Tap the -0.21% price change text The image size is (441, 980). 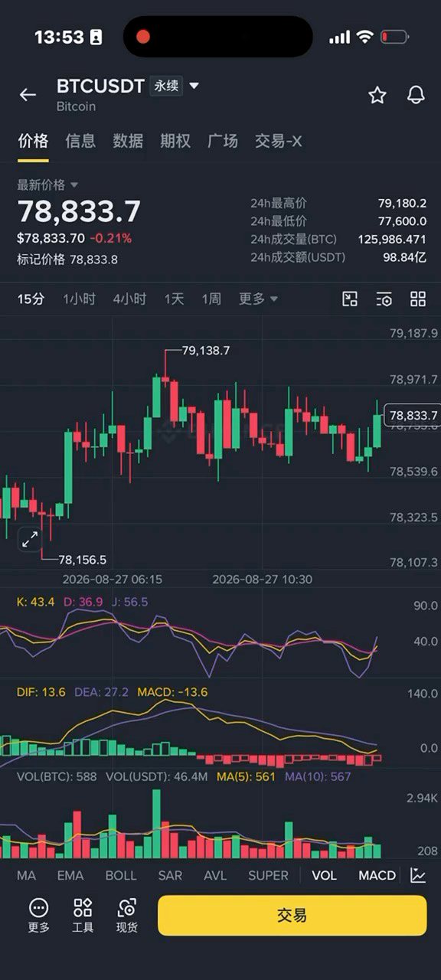pos(110,238)
